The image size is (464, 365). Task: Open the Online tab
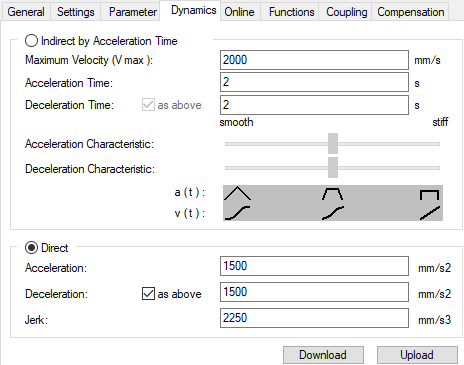coord(239,12)
